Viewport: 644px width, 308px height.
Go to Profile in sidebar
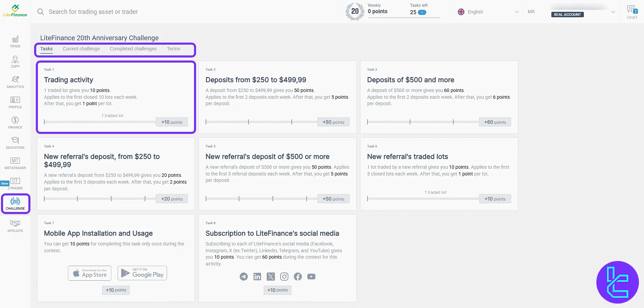click(15, 102)
